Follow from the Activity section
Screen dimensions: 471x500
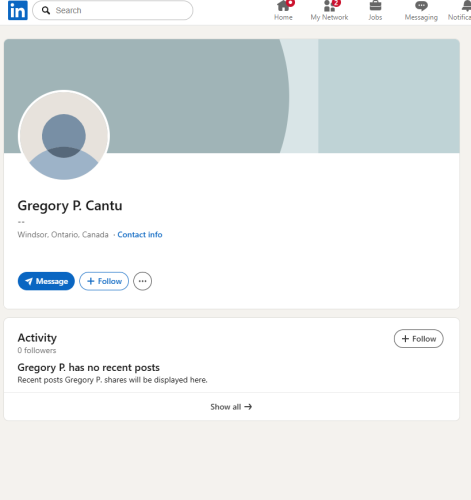coord(419,339)
